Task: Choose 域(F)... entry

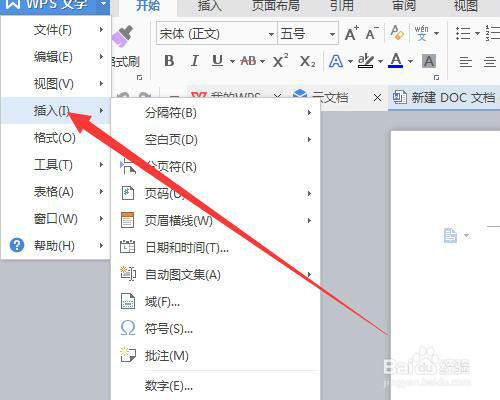Action: 216,302
